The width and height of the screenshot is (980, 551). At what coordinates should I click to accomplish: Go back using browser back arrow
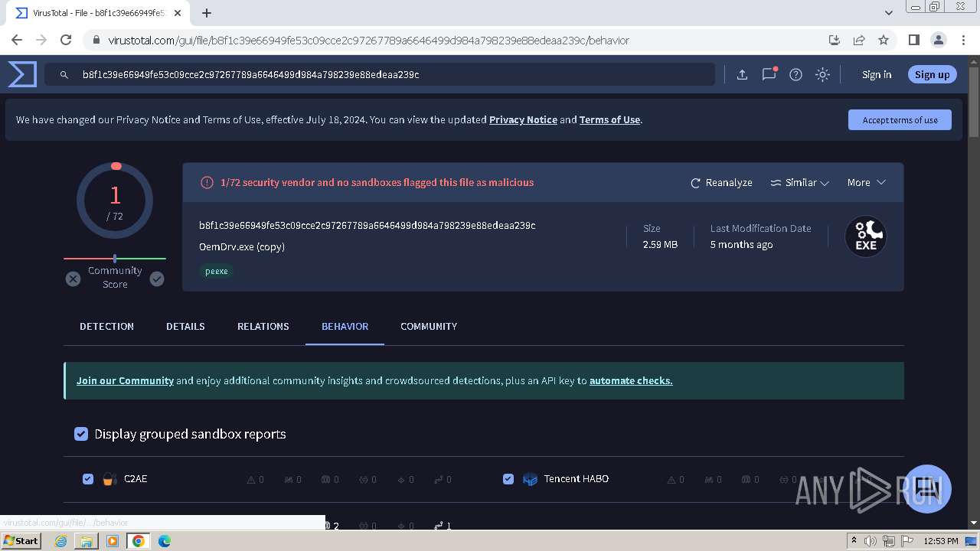point(17,40)
